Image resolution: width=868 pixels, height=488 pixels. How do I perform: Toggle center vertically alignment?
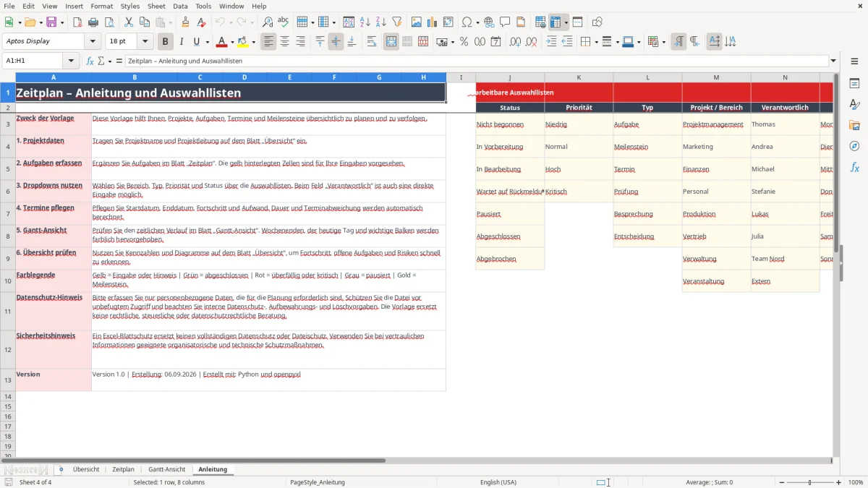pos(336,42)
